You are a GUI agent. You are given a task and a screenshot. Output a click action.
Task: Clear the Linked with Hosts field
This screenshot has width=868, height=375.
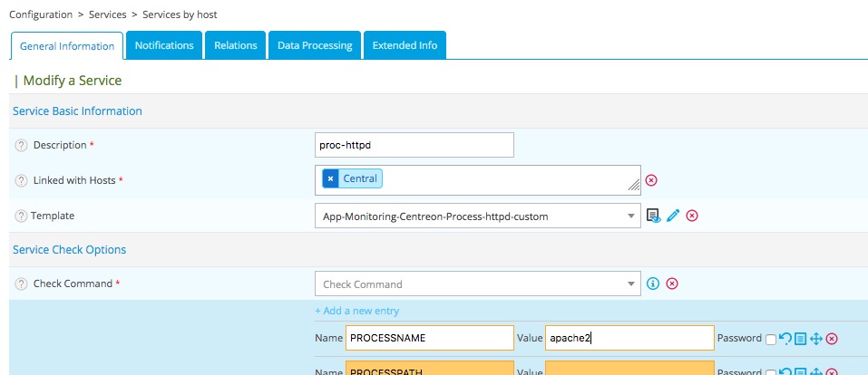[x=650, y=180]
